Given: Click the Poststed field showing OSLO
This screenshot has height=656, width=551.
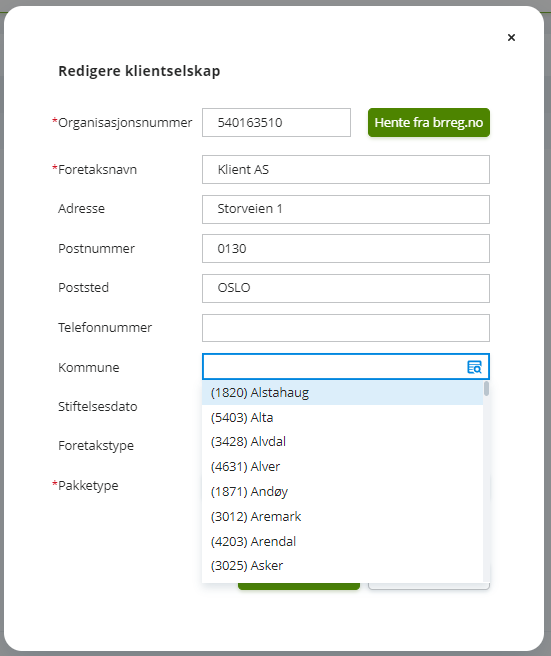Looking at the screenshot, I should (x=346, y=288).
